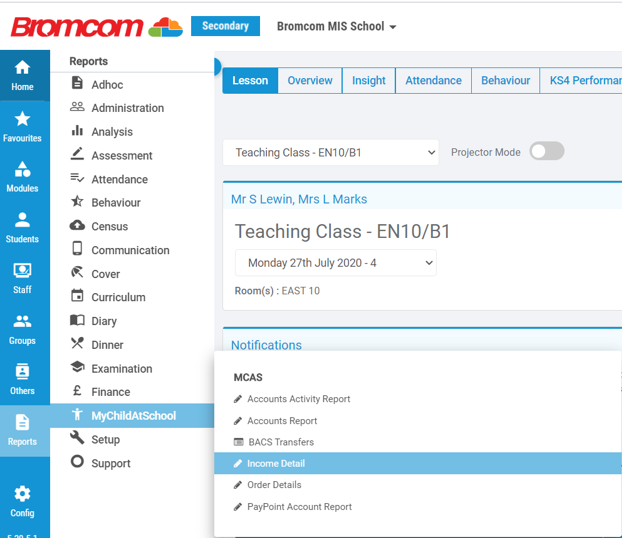Image resolution: width=622 pixels, height=538 pixels.
Task: Click the Finance pound icon
Action: point(77,391)
